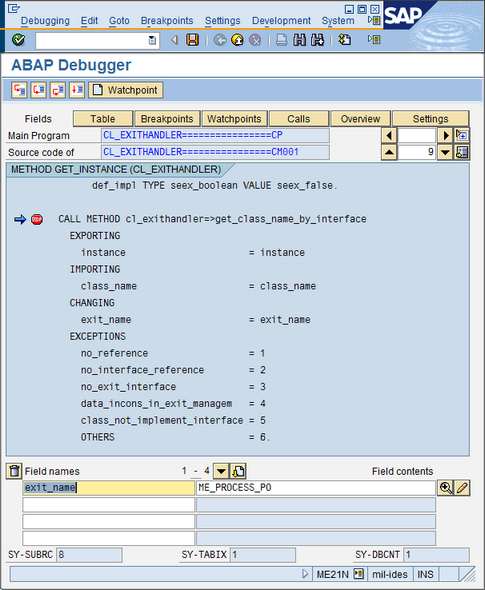Viewport: 485px width, 590px height.
Task: Click the Print icon
Action: [x=281, y=40]
